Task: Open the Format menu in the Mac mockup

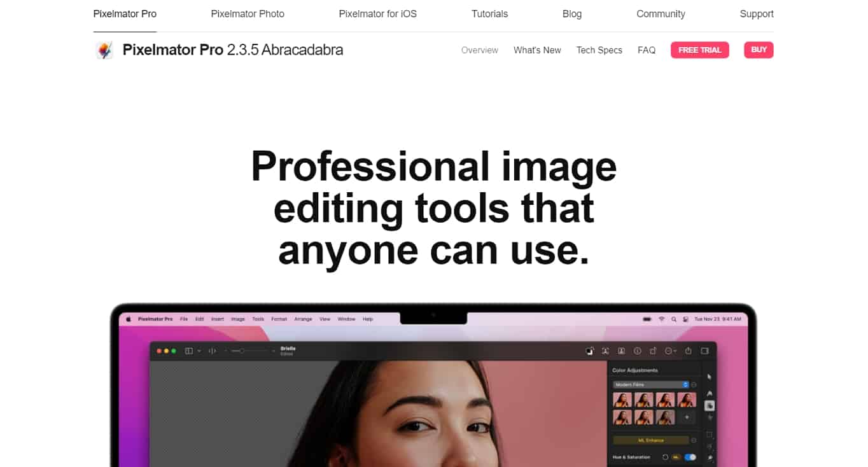Action: 279,319
